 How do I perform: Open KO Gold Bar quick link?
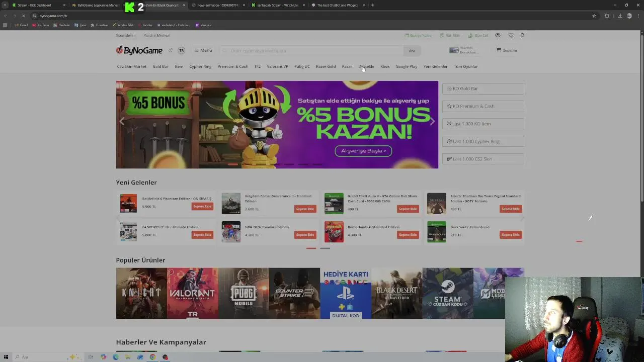pyautogui.click(x=483, y=88)
